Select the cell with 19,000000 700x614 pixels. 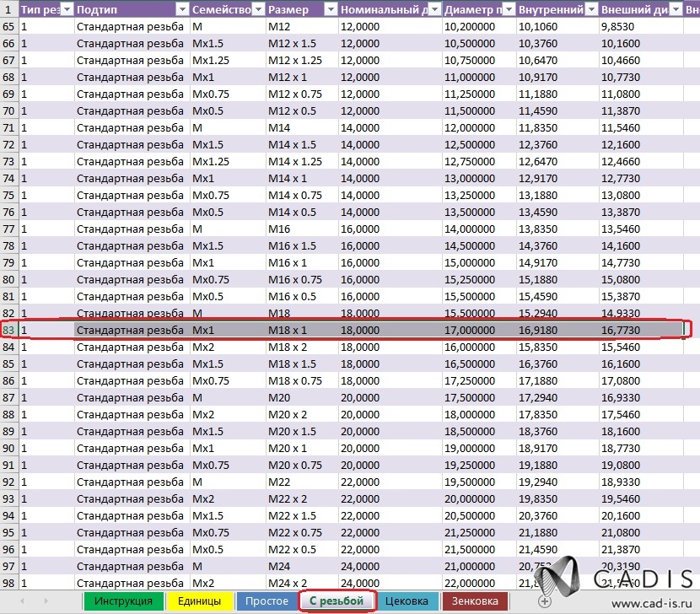pyautogui.click(x=479, y=449)
